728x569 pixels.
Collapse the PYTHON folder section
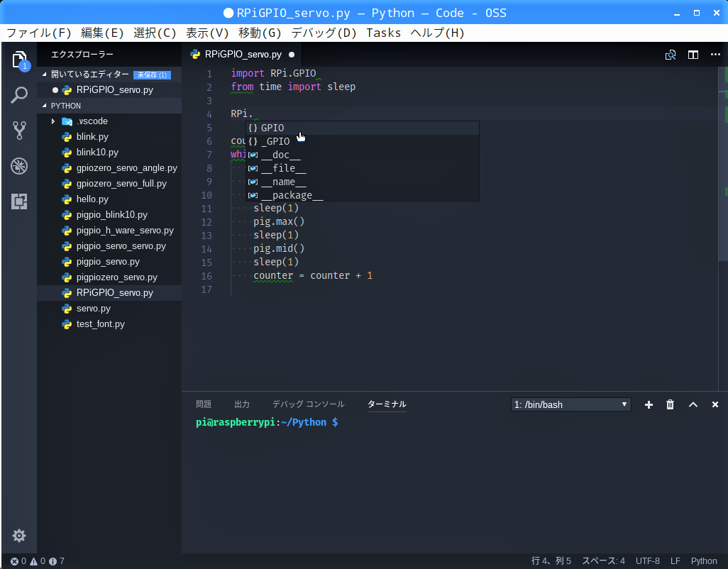pos(65,106)
